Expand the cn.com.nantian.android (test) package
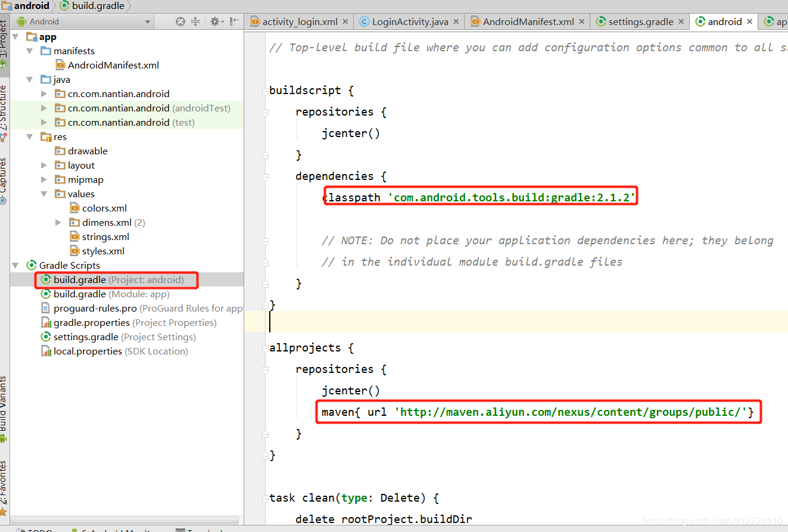788x532 pixels. pos(44,123)
